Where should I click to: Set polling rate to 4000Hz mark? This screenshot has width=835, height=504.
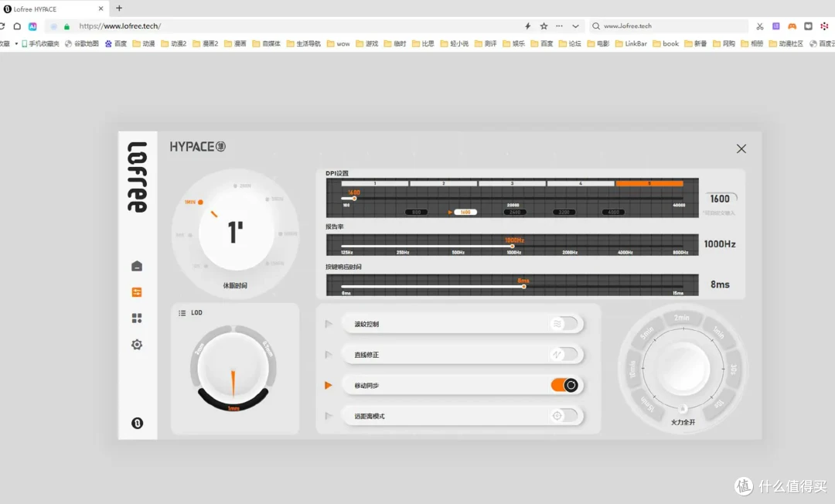[625, 252]
